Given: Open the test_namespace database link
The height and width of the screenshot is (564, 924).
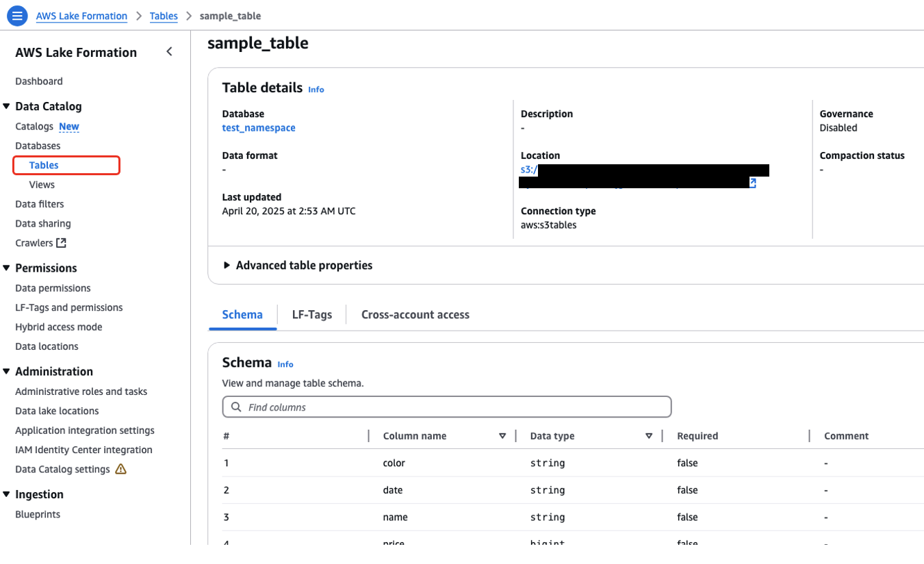Looking at the screenshot, I should click(x=259, y=128).
